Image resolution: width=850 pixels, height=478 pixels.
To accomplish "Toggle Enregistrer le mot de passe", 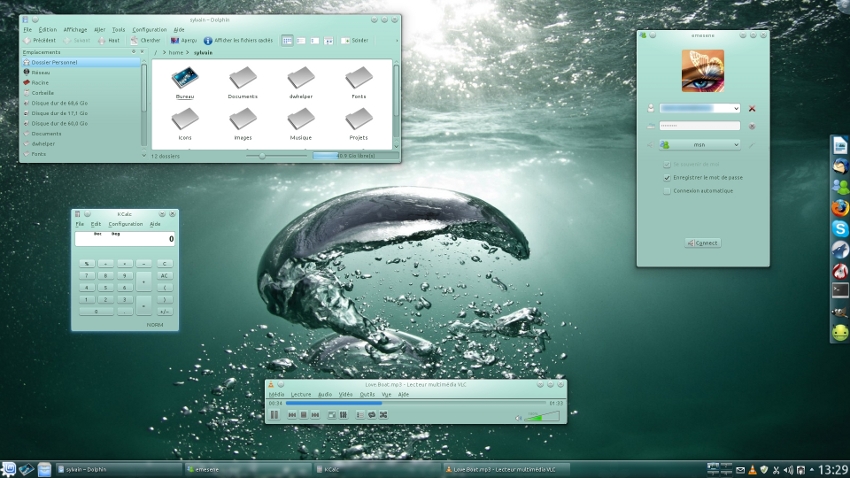I will 667,178.
